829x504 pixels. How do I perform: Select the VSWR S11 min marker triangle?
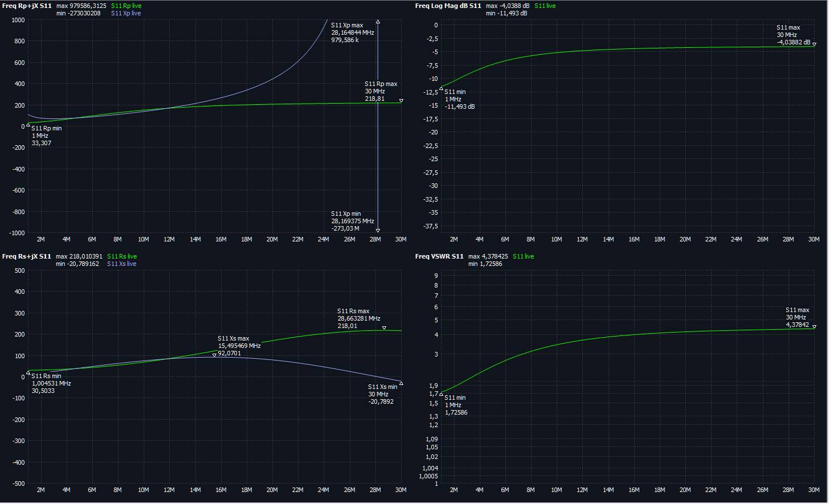point(441,394)
